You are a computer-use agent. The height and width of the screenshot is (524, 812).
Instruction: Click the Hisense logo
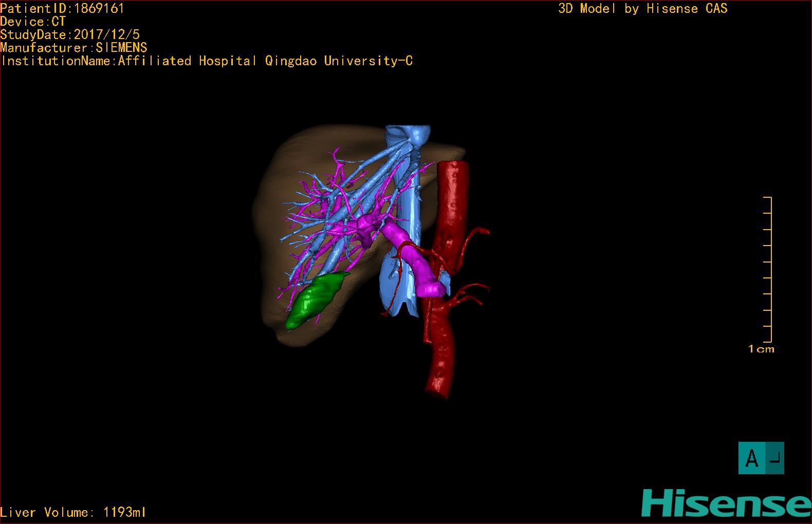click(726, 503)
